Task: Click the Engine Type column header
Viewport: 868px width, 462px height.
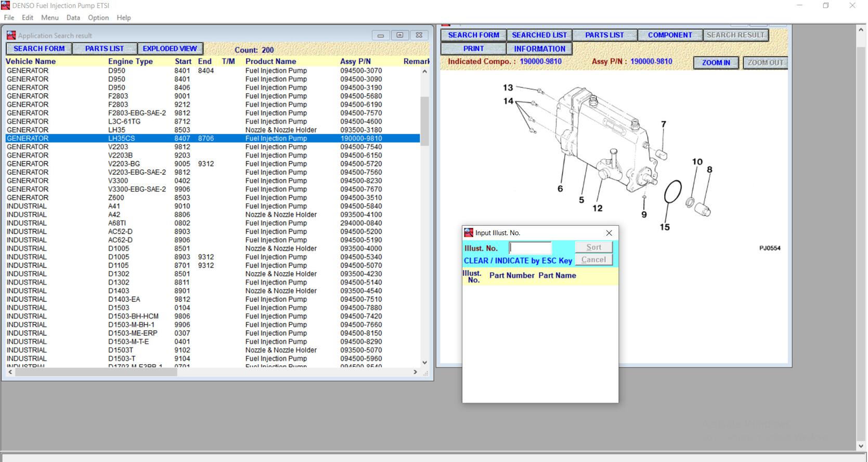Action: click(131, 61)
